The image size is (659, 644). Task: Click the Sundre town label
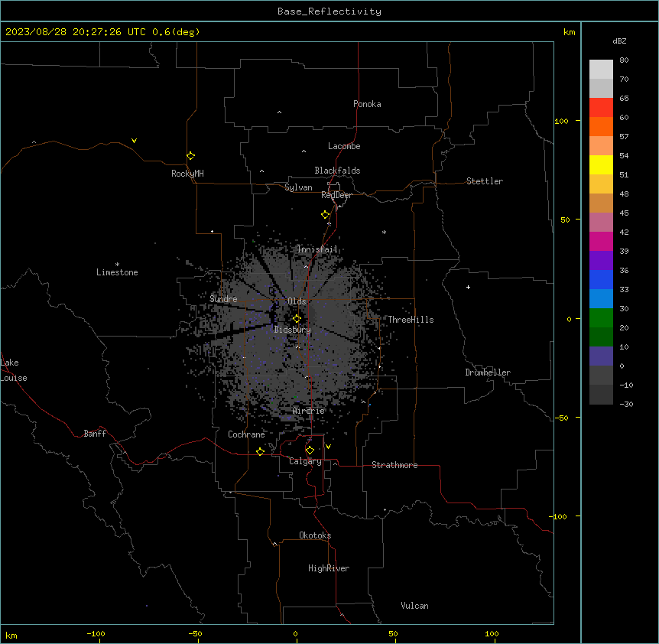click(223, 299)
